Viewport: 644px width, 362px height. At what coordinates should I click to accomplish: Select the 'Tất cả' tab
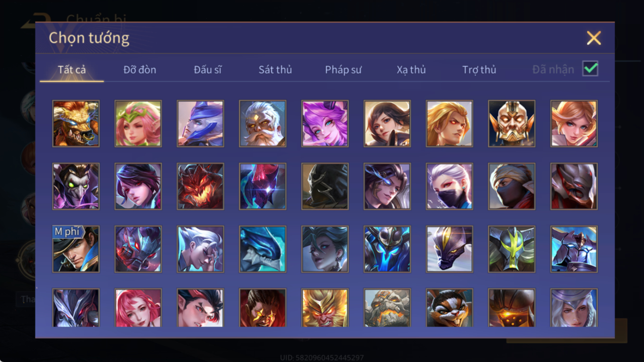(72, 70)
